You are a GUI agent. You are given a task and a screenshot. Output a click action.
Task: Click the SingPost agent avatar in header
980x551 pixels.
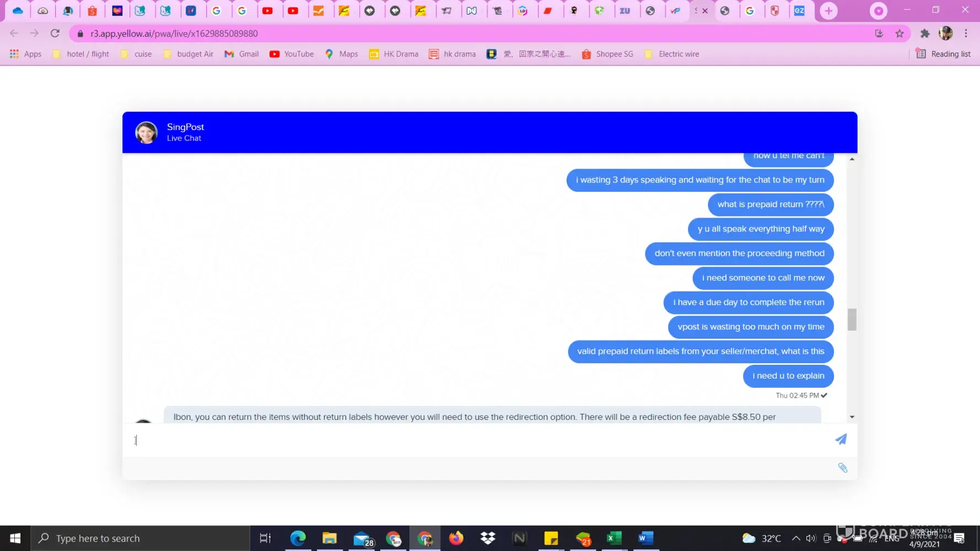[x=147, y=133]
